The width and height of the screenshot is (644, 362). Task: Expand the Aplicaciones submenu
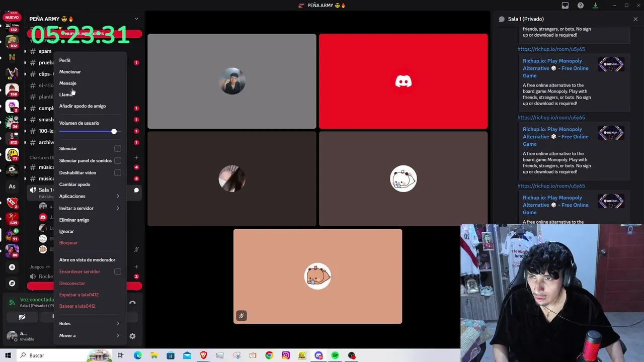pos(89,196)
